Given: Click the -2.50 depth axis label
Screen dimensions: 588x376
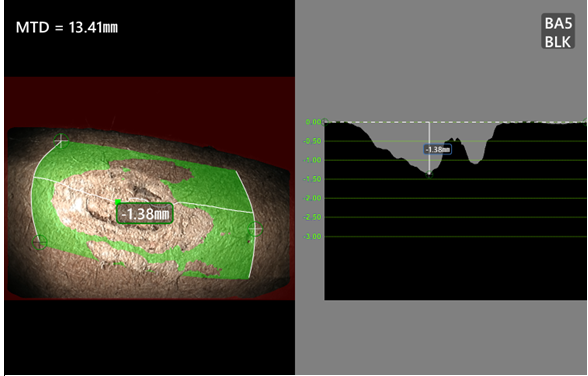Looking at the screenshot, I should (312, 217).
